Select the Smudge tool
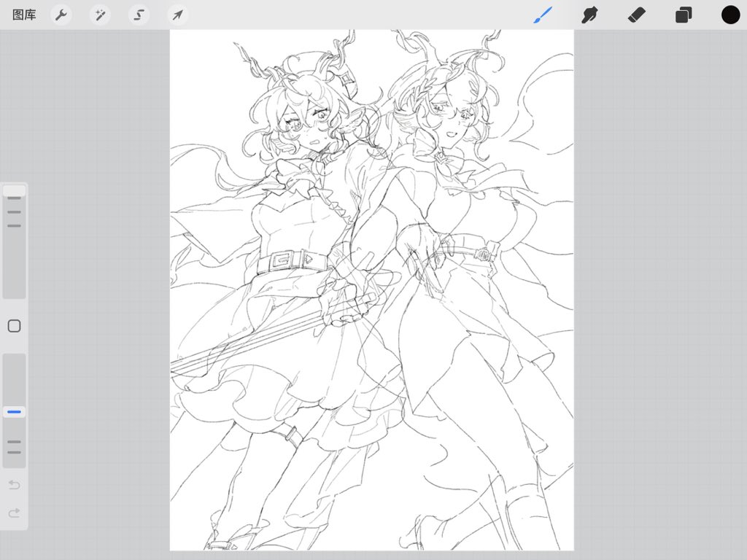This screenshot has width=747, height=560. [x=589, y=15]
